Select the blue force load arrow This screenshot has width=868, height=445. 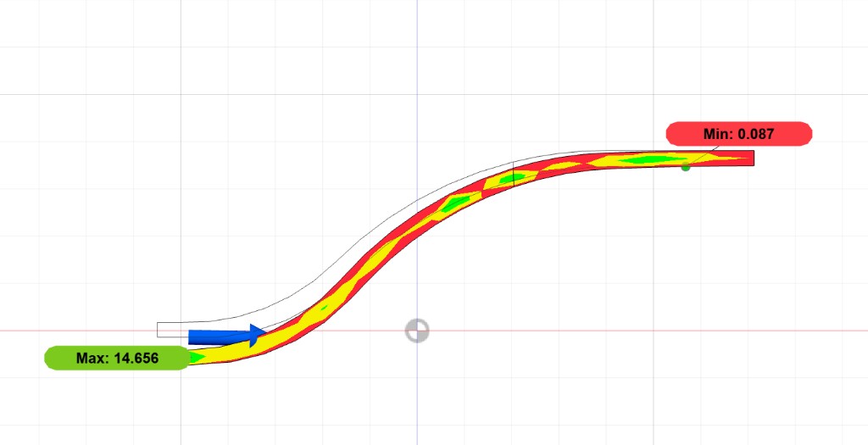(x=227, y=336)
